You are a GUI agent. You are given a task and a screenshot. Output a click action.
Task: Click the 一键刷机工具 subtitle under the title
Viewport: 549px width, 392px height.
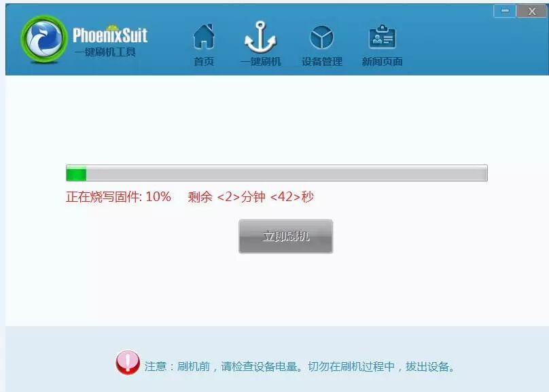pos(105,52)
